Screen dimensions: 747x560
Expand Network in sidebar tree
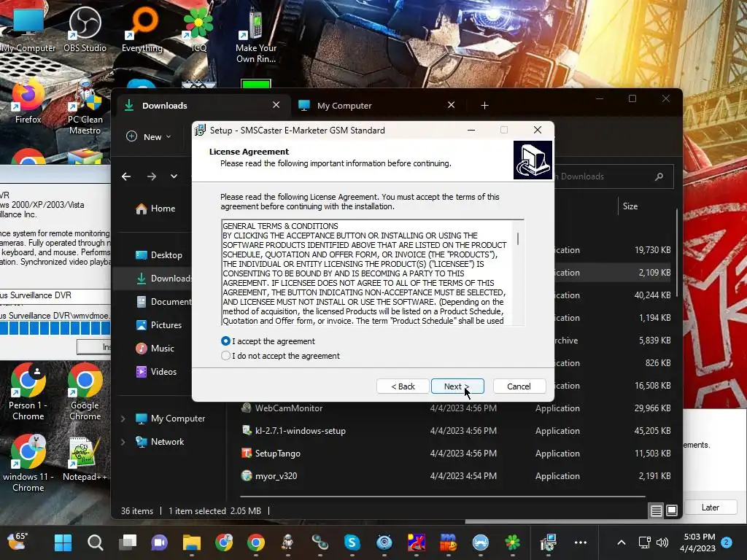123,442
